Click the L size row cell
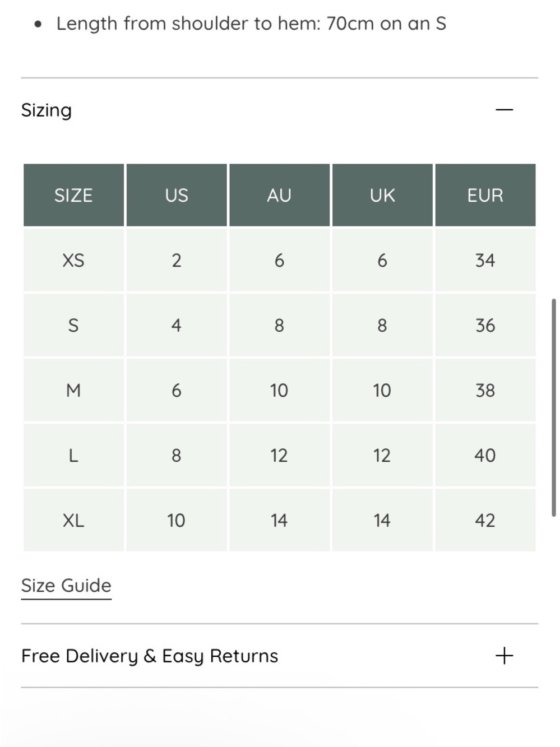 click(x=73, y=455)
